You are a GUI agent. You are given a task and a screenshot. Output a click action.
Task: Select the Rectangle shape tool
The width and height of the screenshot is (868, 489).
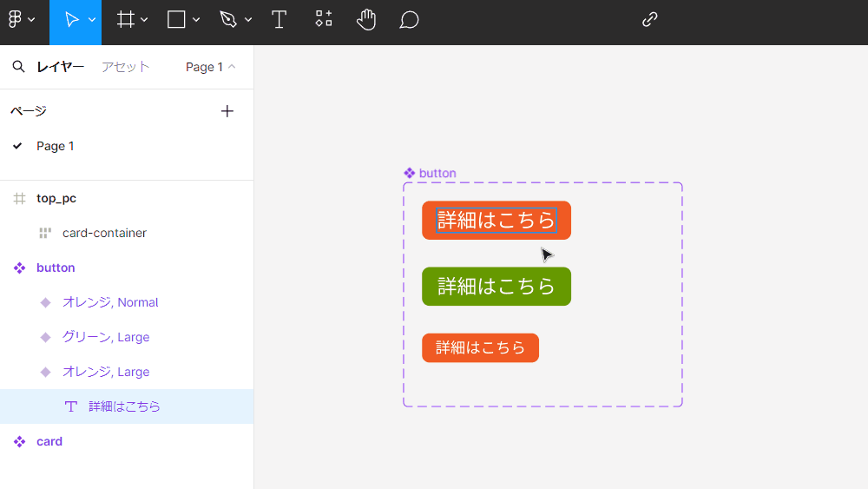tap(176, 20)
